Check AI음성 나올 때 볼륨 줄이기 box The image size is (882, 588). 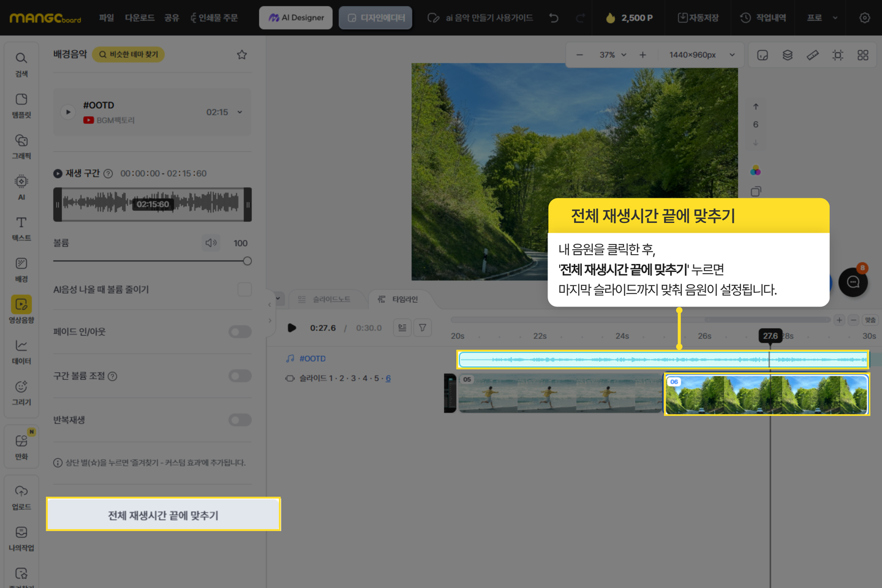pos(244,289)
